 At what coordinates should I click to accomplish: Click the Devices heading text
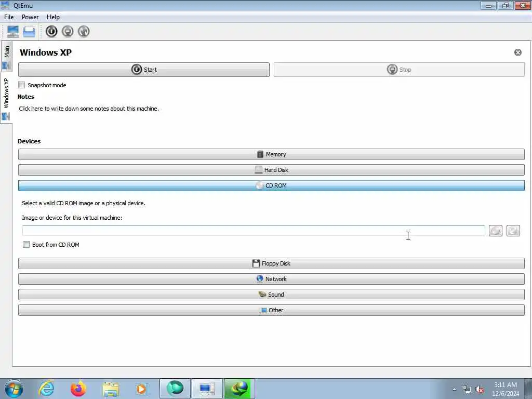[29, 141]
